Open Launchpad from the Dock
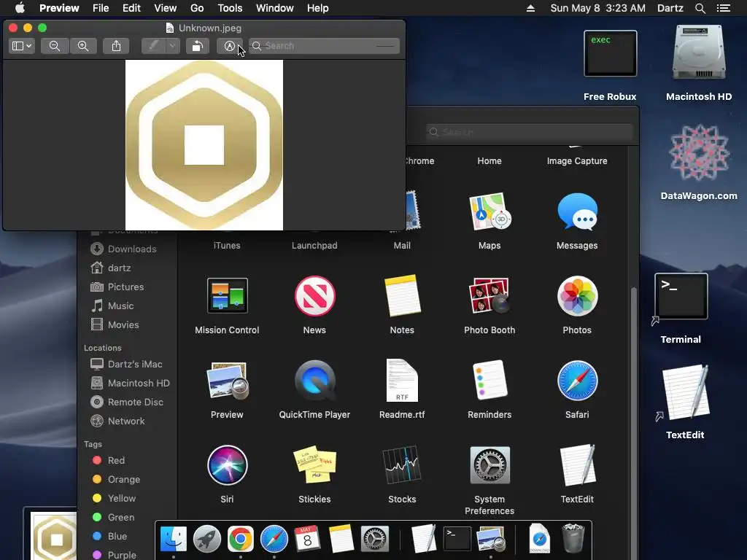This screenshot has height=560, width=747. click(206, 539)
